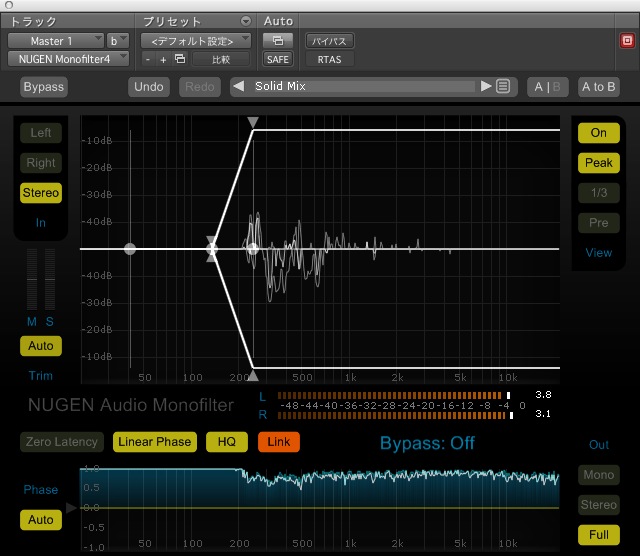640x556 pixels.
Task: Click the bottom crossover triangle marker at 200
Action: [253, 376]
